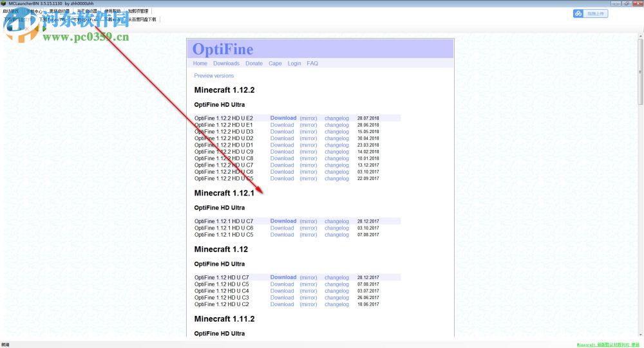The width and height of the screenshot is (644, 348).
Task: Open mirror for OptiFine 1.12.1 HD U C5
Action: point(308,235)
